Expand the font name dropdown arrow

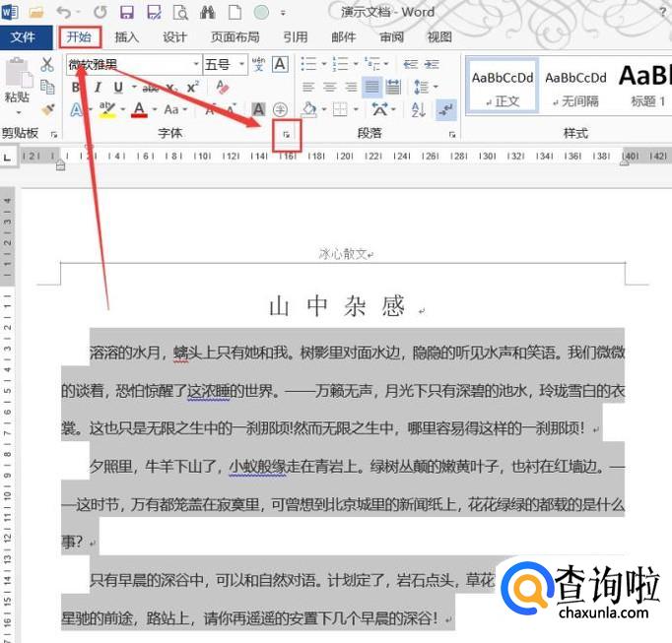(196, 65)
